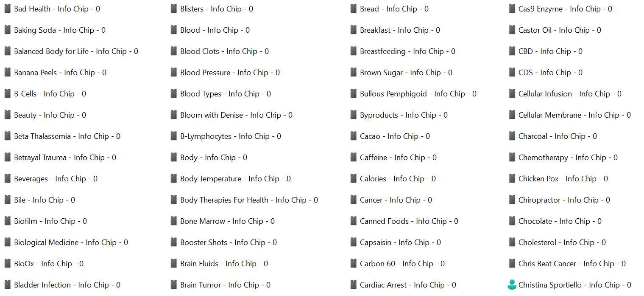
Task: Select Bloom with Denise Info Chip
Action: point(236,115)
